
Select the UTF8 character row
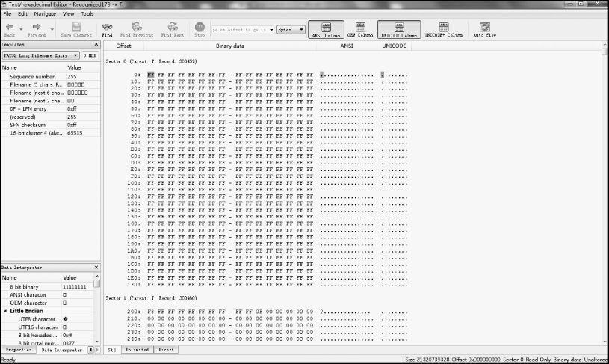(47, 319)
